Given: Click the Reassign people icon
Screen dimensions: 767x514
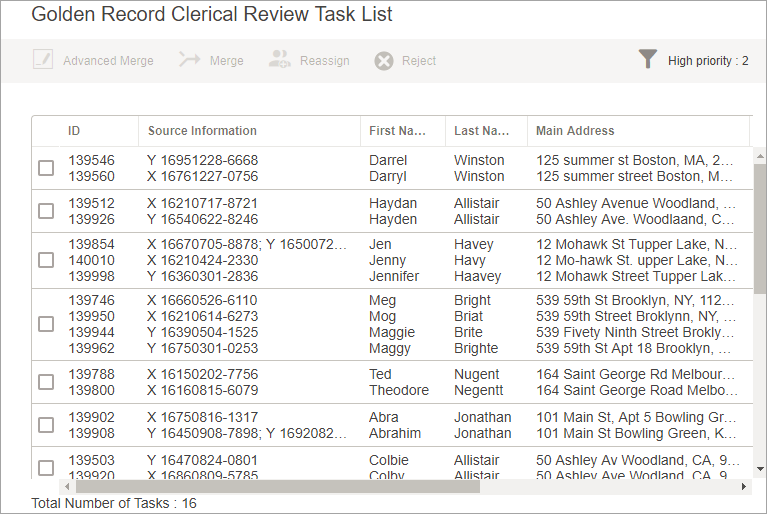Looking at the screenshot, I should pyautogui.click(x=280, y=60).
